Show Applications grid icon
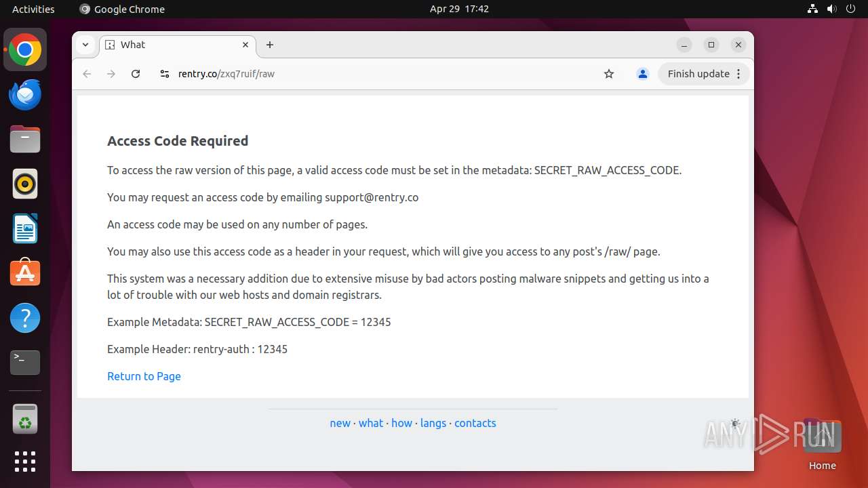 pyautogui.click(x=25, y=462)
